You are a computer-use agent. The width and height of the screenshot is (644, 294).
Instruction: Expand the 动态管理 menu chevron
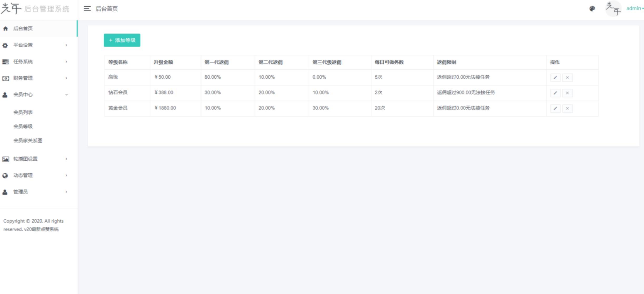pos(66,175)
